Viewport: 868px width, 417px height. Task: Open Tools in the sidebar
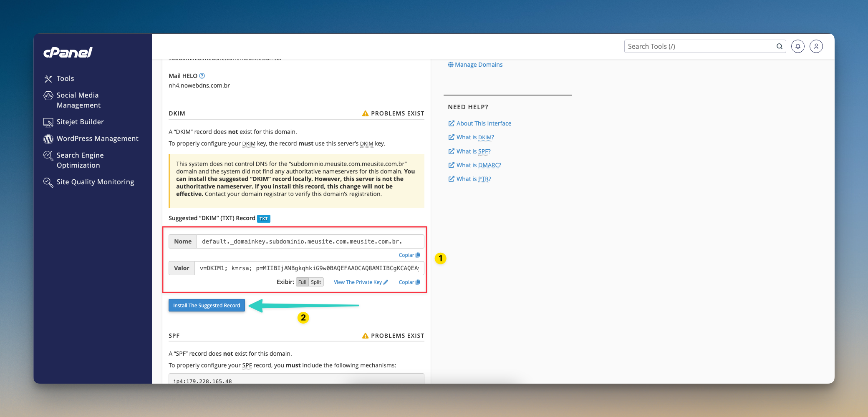point(65,78)
